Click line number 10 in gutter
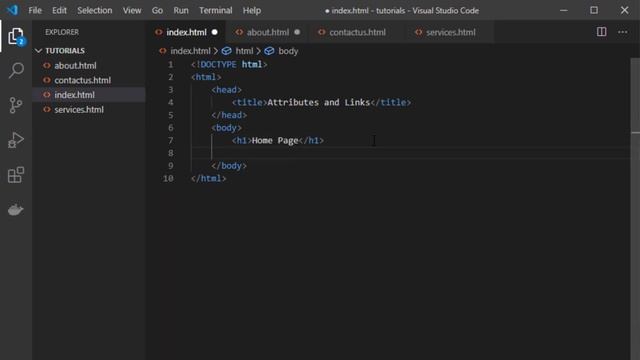 [168, 178]
